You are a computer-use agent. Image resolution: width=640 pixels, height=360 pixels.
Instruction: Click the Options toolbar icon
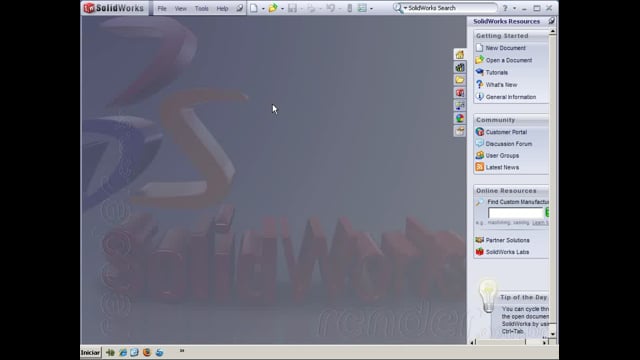(x=362, y=8)
